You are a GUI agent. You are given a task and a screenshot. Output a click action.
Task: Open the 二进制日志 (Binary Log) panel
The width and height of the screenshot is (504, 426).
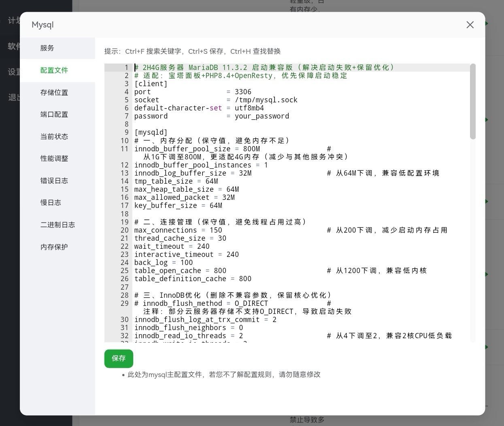[58, 225]
